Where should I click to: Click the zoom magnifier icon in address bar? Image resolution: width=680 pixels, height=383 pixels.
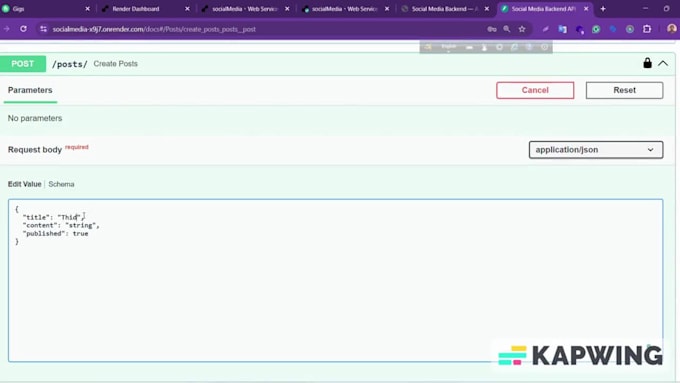[x=507, y=29]
